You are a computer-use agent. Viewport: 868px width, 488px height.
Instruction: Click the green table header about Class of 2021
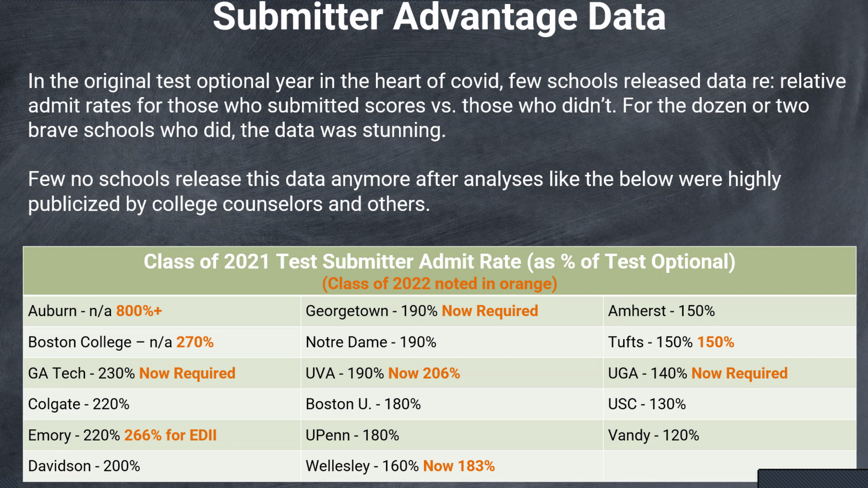point(439,262)
